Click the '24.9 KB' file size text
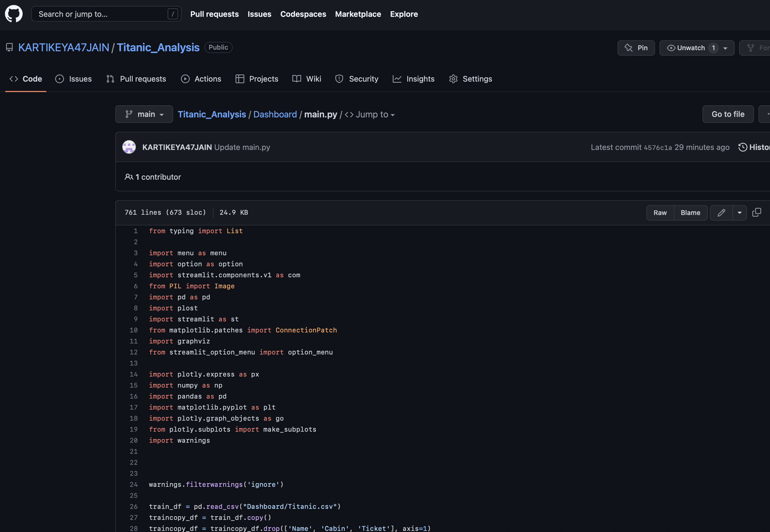The height and width of the screenshot is (532, 770). point(234,213)
